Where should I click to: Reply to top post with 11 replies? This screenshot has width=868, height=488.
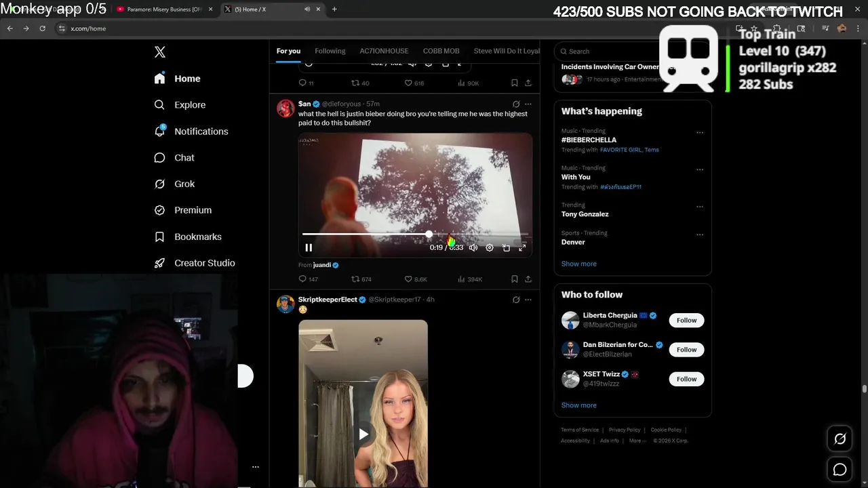[x=306, y=83]
